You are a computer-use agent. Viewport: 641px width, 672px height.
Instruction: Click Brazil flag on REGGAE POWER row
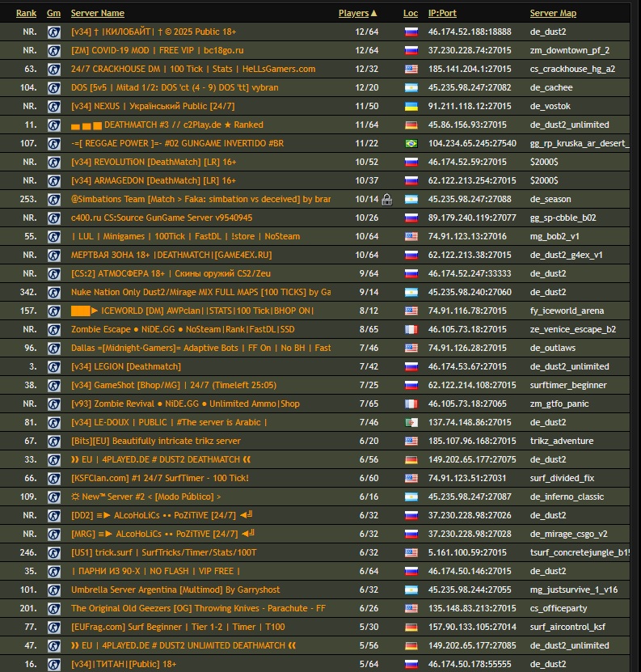[x=411, y=144]
